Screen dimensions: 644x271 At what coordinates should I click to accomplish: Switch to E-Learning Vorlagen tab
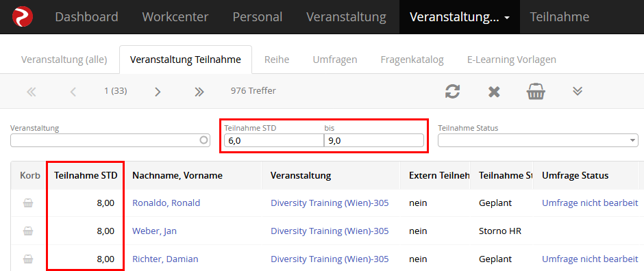[x=512, y=60]
